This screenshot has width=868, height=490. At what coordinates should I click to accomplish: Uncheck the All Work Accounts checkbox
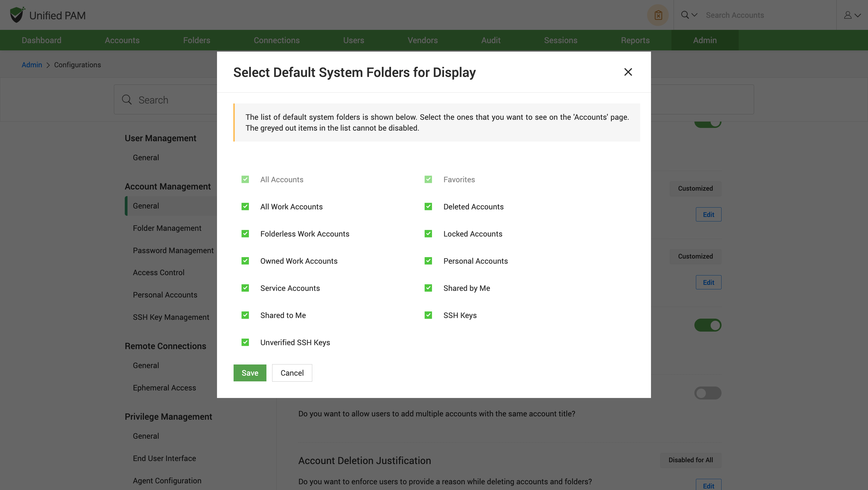coord(245,206)
